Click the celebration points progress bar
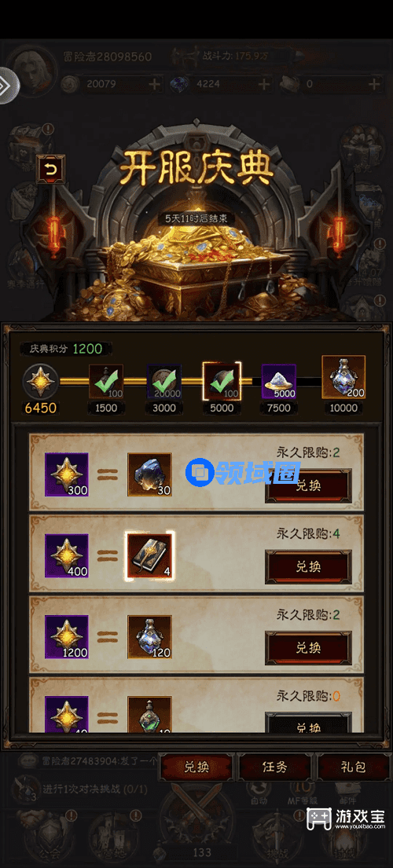This screenshot has width=393, height=868. click(190, 382)
